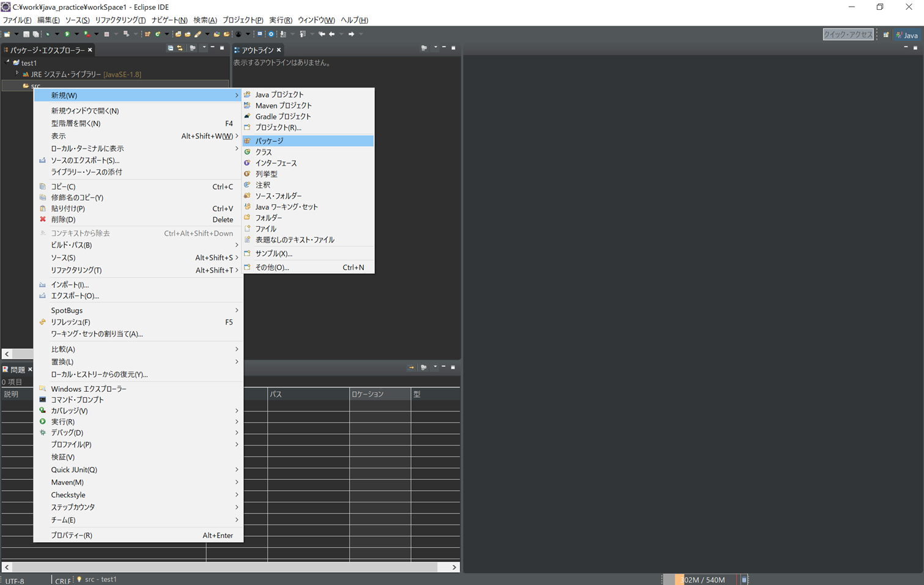
Task: Choose Maven プロジェクト from the submenu
Action: coord(308,106)
